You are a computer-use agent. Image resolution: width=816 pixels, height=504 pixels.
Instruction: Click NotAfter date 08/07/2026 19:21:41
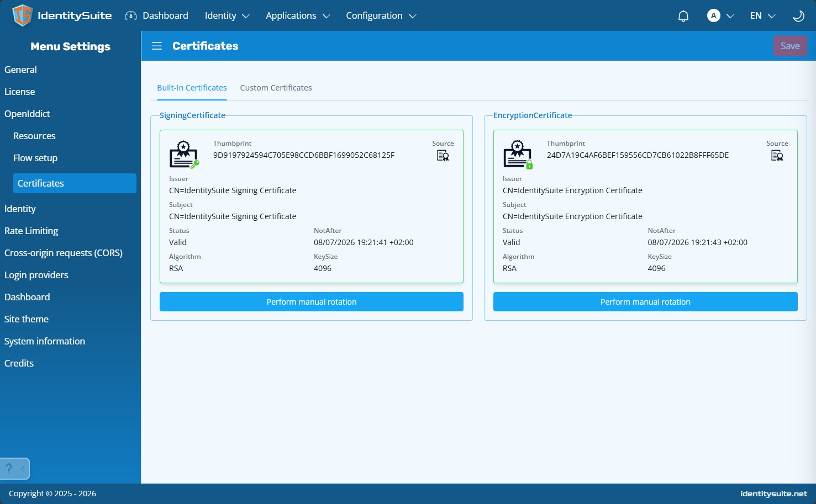pyautogui.click(x=364, y=242)
